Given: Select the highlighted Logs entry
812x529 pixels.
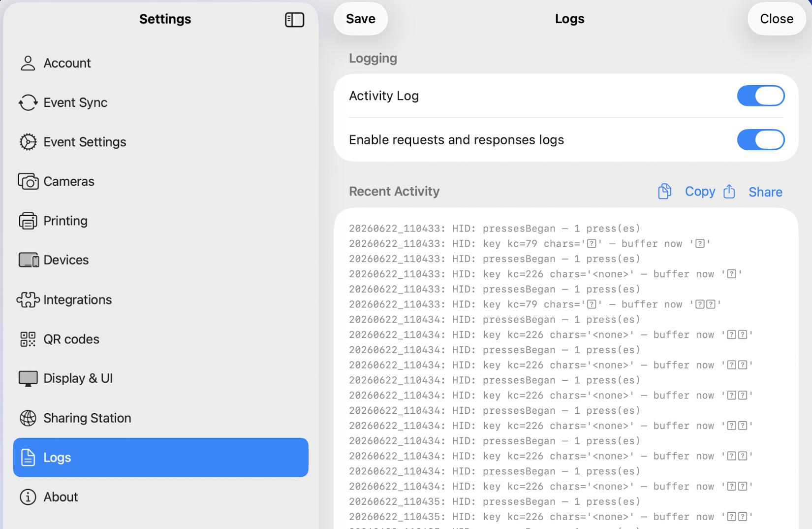Looking at the screenshot, I should pyautogui.click(x=160, y=457).
